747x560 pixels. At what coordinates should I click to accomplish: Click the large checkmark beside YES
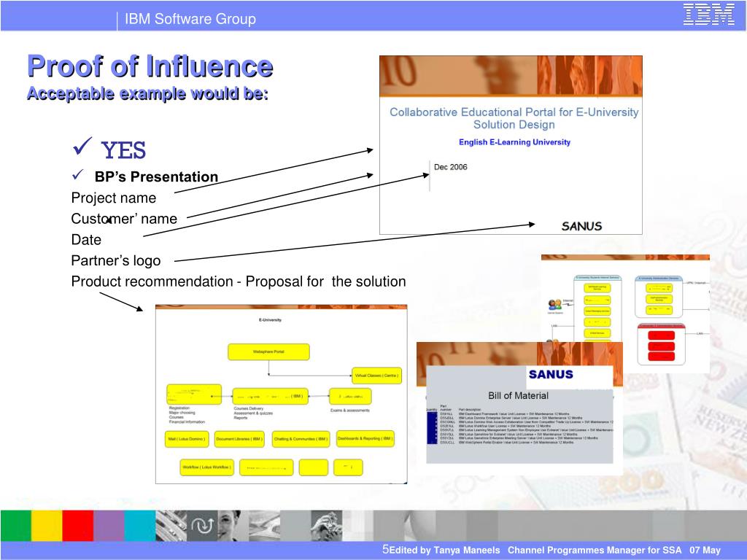point(82,146)
